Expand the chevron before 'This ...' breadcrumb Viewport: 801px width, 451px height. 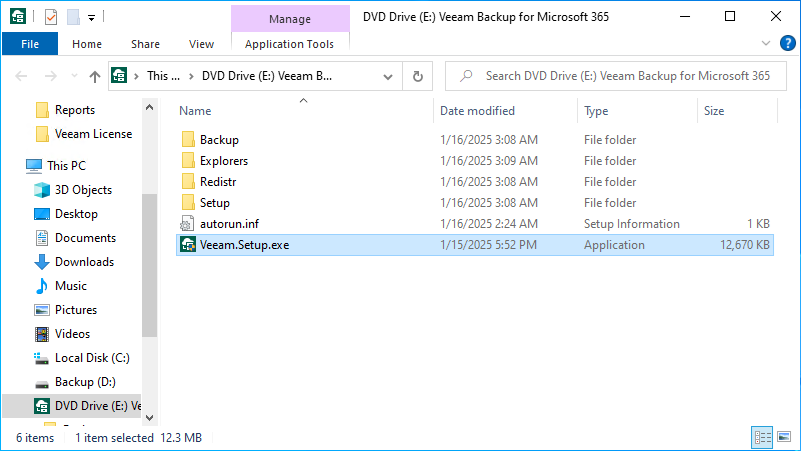(136, 76)
